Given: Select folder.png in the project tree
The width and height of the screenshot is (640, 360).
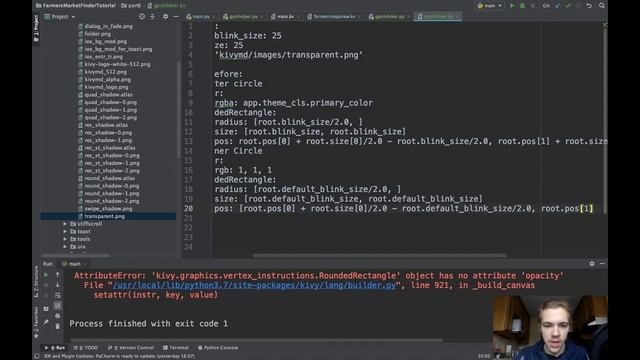Looking at the screenshot, I should point(98,34).
